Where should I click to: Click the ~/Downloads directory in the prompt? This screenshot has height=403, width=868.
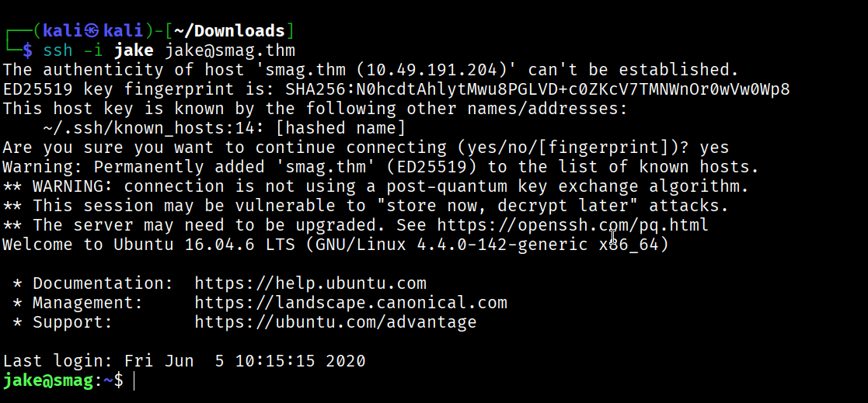228,31
